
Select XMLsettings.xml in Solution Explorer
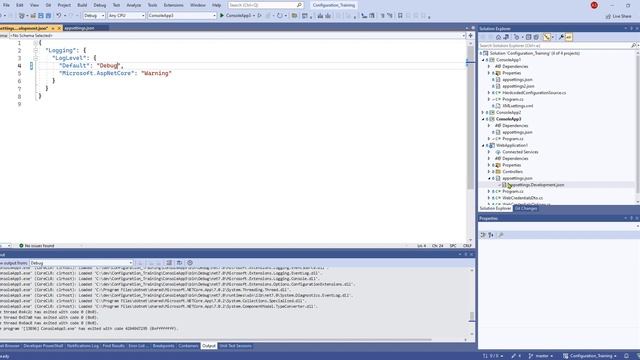(518, 106)
